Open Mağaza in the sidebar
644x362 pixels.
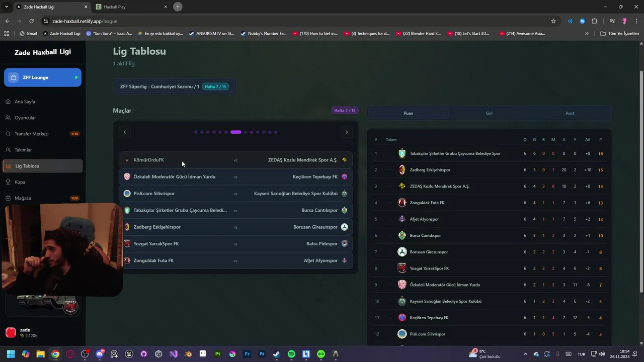[43, 198]
